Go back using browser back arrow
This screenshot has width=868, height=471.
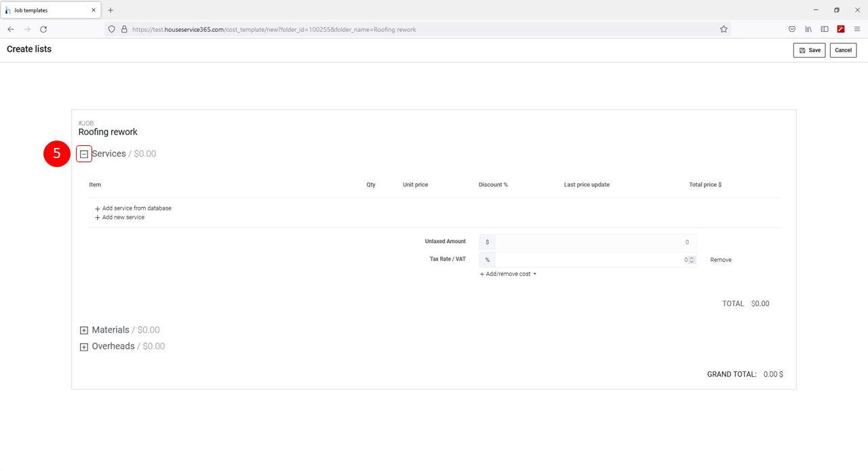[11, 29]
